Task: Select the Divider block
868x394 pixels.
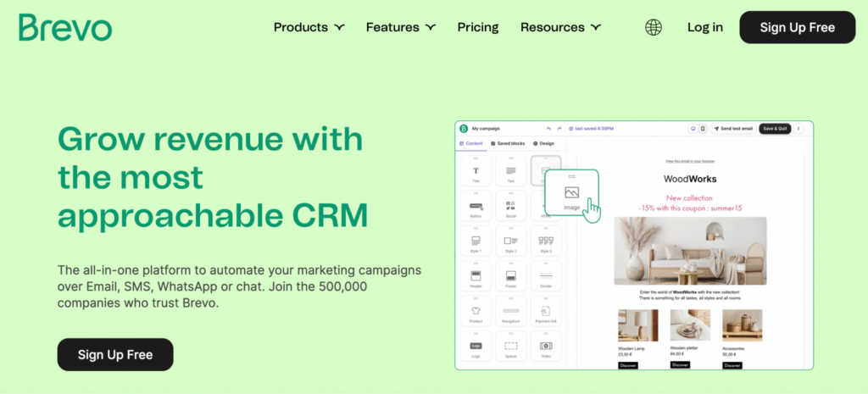Action: pyautogui.click(x=546, y=275)
